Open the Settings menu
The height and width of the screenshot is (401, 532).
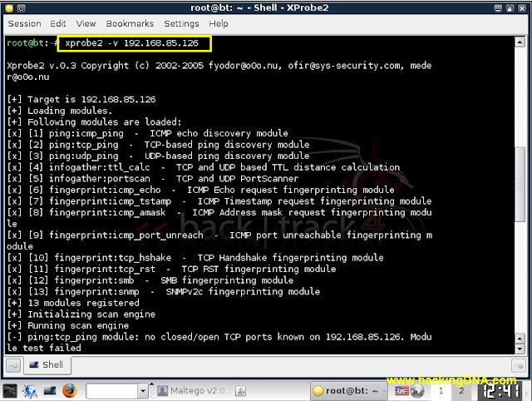pyautogui.click(x=181, y=23)
